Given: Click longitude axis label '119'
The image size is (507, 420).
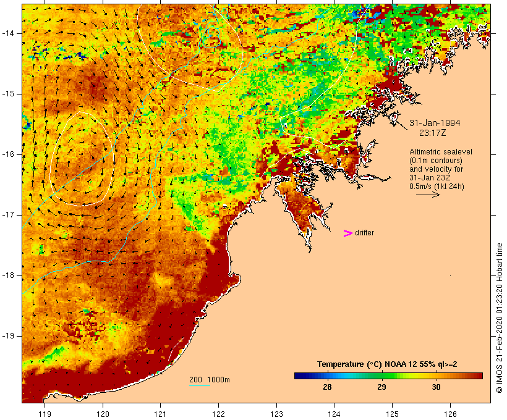Looking at the screenshot, I should coord(45,414).
